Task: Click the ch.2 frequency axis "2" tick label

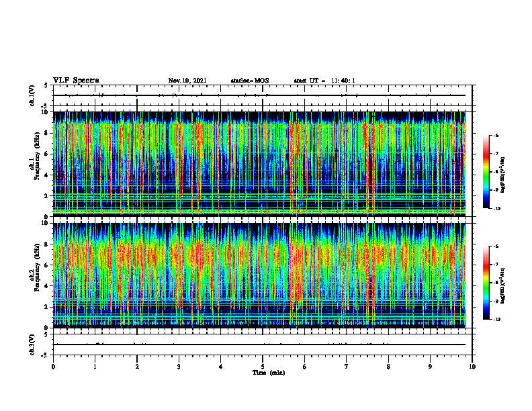Action: tap(46, 307)
